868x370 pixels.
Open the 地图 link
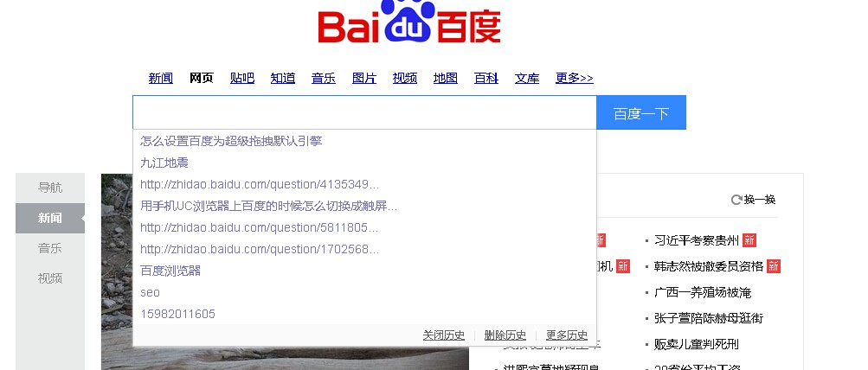[x=446, y=78]
